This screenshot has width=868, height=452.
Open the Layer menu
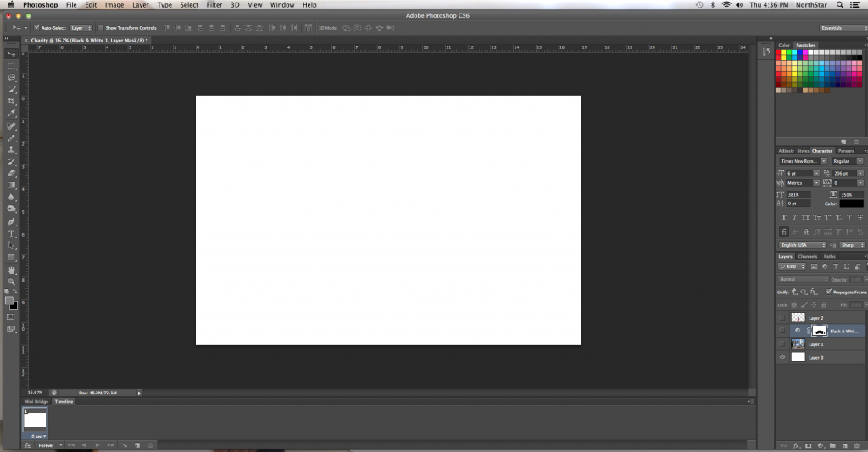coord(140,5)
